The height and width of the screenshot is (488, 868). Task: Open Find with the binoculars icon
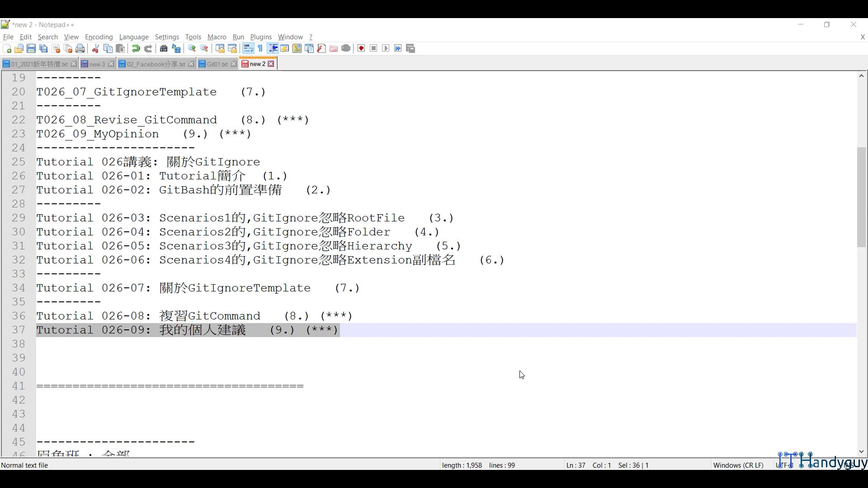click(164, 48)
